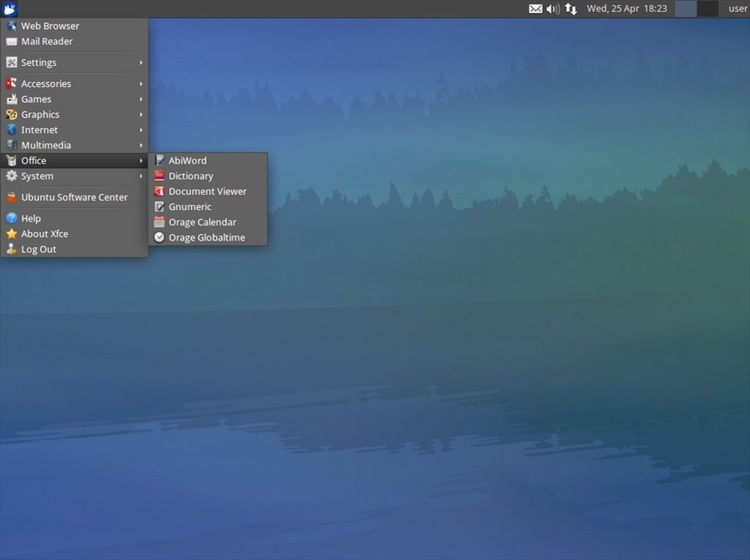Viewport: 750px width, 560px height.
Task: Click the Multimedia icon
Action: (12, 145)
